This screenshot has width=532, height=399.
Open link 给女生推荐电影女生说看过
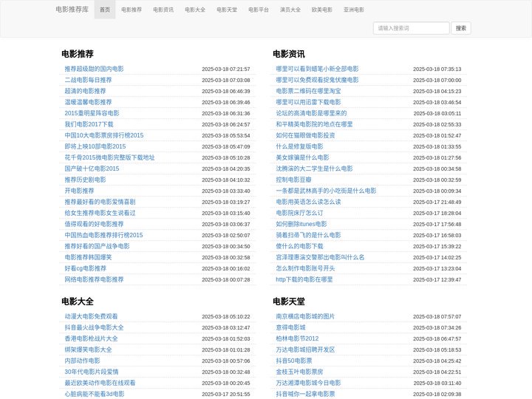[100, 213]
